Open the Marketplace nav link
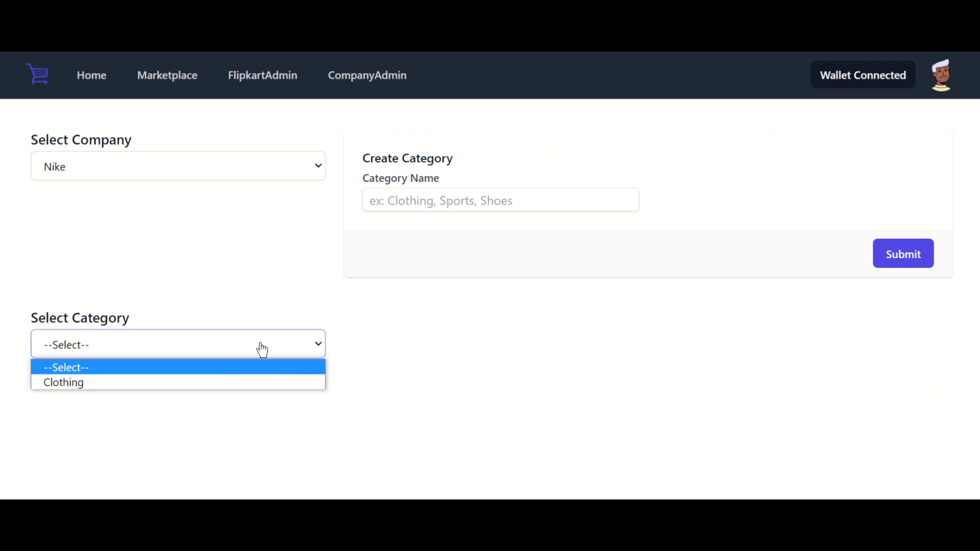The width and height of the screenshot is (980, 551). coord(167,75)
